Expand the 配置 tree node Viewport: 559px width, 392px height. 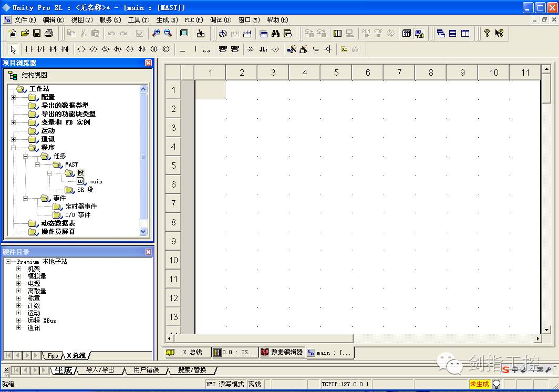click(13, 97)
